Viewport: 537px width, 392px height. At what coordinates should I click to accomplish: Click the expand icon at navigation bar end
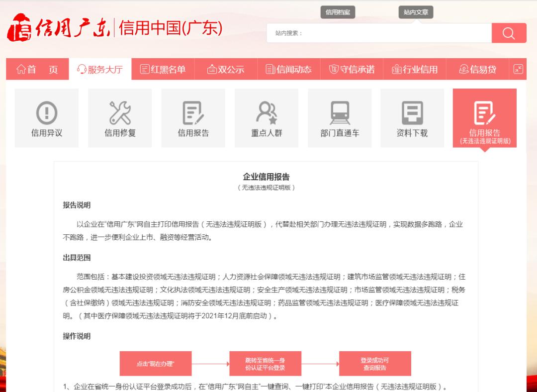tap(518, 70)
